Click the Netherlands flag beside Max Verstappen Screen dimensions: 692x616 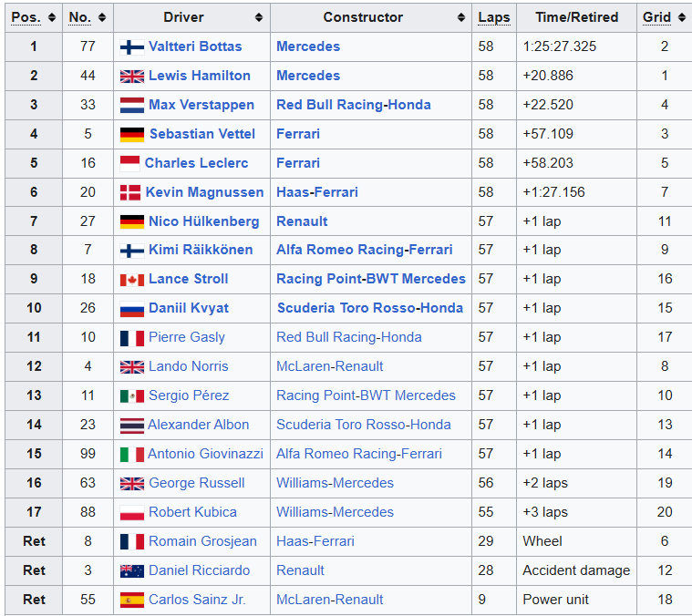[132, 105]
